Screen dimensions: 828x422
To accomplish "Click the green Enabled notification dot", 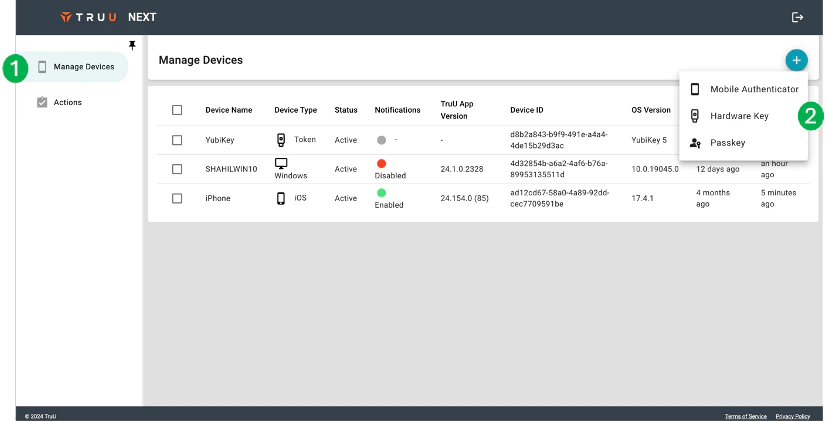I will tap(381, 193).
